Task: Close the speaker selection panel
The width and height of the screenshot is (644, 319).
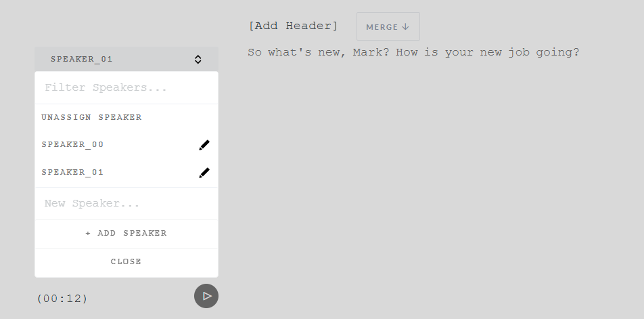Action: [x=127, y=261]
